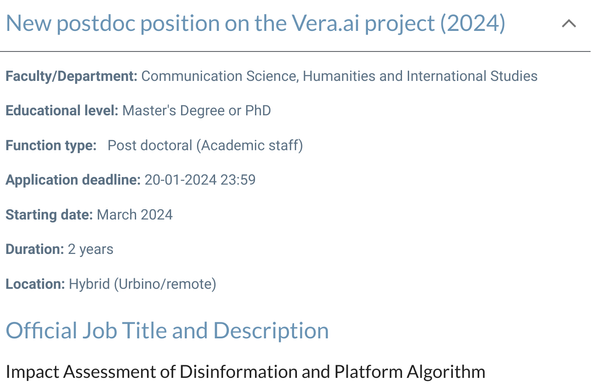
Task: Select the 'Faculty/Department:' label
Action: (x=72, y=76)
